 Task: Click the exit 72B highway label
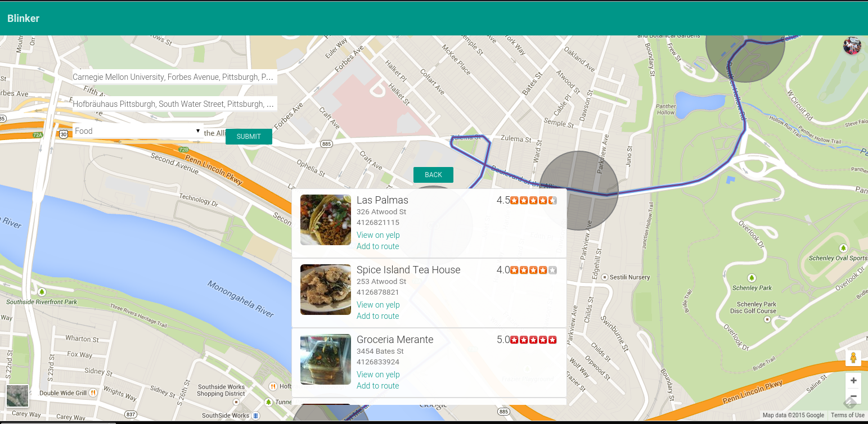pyautogui.click(x=183, y=150)
